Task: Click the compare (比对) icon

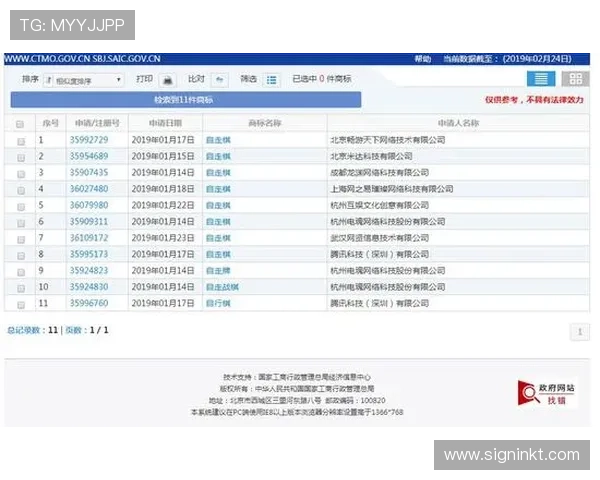Action: click(220, 80)
